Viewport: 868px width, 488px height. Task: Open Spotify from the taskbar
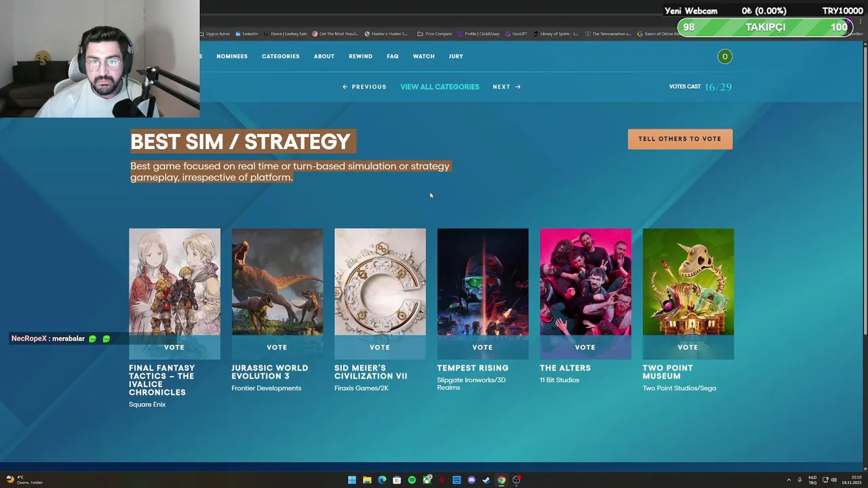412,480
